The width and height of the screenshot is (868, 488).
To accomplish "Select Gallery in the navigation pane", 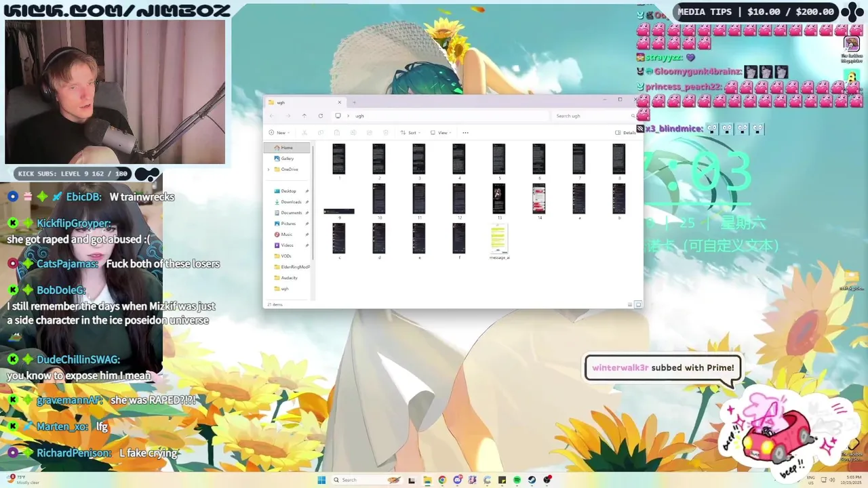I will 288,159.
